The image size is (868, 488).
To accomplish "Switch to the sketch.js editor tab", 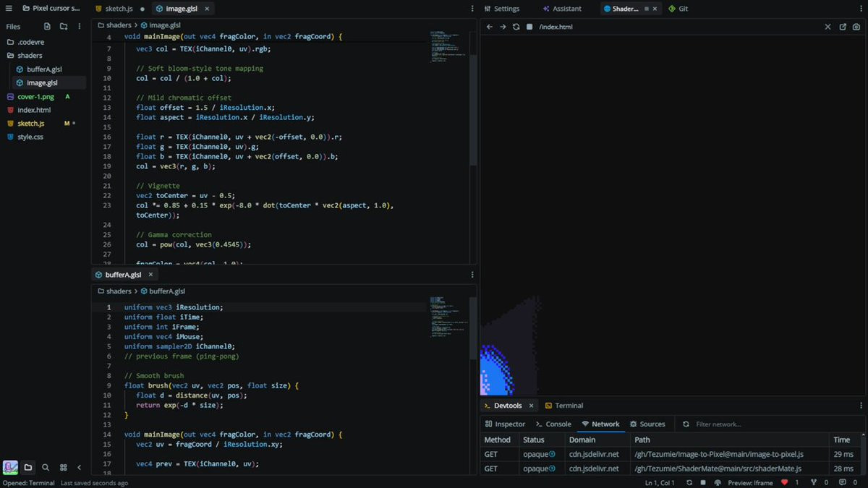I will (x=119, y=9).
